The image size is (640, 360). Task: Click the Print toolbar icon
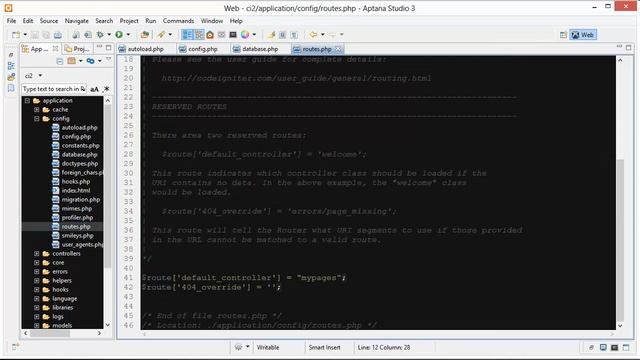[58, 35]
